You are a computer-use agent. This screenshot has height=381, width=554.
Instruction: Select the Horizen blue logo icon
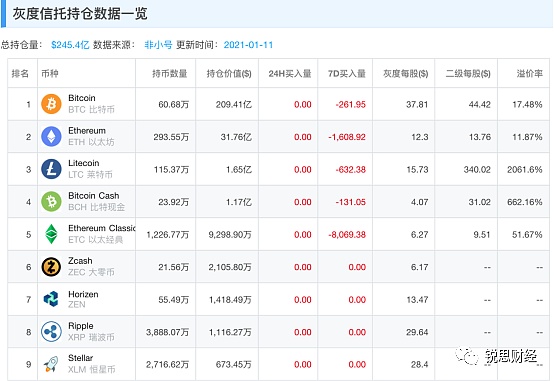coord(51,299)
